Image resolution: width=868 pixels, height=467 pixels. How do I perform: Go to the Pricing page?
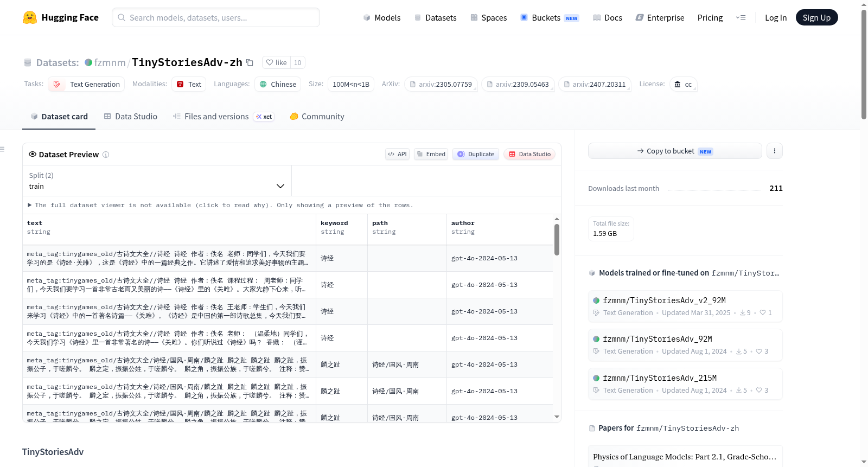(x=710, y=18)
